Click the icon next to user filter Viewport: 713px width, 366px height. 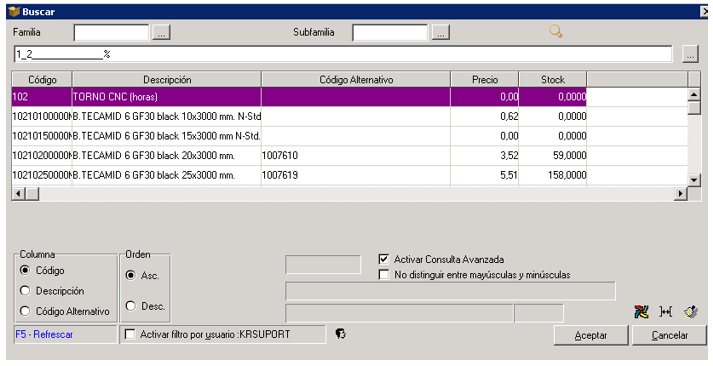tap(340, 334)
